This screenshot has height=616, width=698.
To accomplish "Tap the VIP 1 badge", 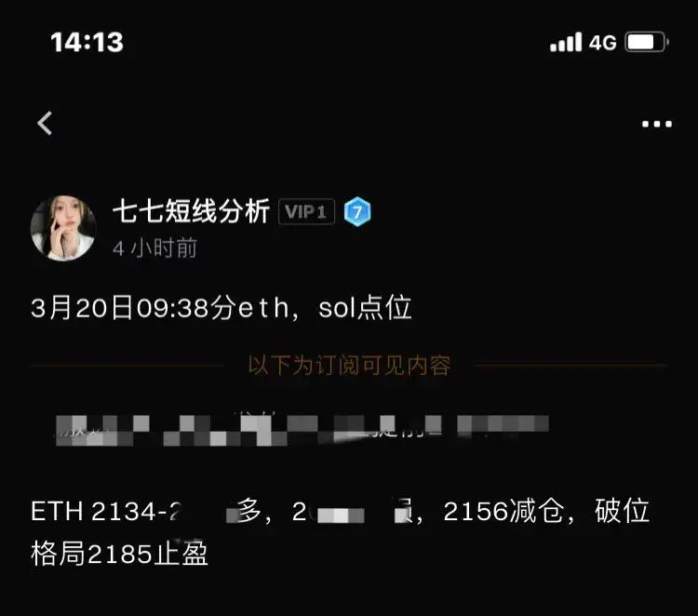I will [306, 212].
